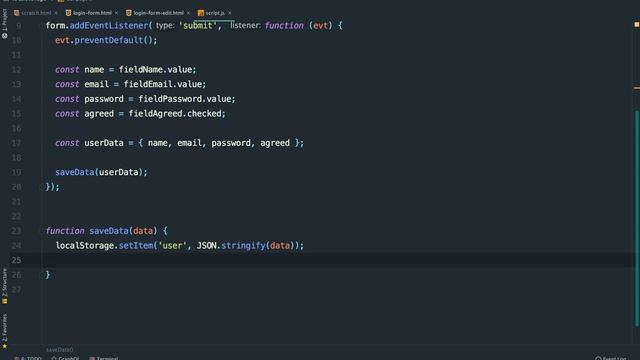
Task: Open the Event Log panel
Action: [x=611, y=358]
